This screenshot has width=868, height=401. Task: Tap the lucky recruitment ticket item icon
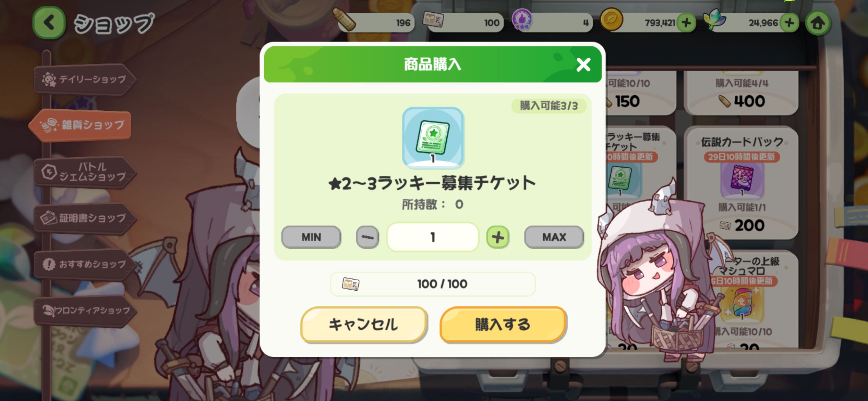(433, 138)
